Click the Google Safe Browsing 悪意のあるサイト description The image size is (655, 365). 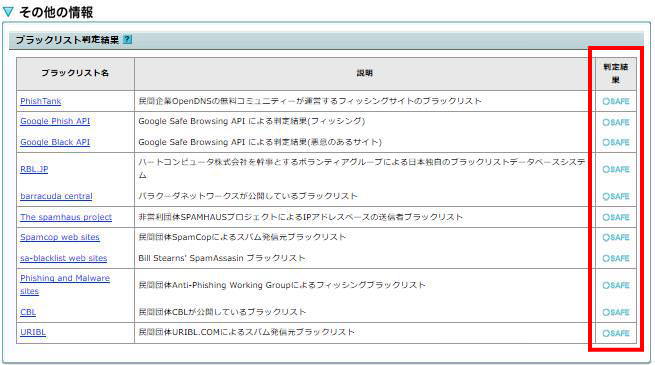pos(260,142)
